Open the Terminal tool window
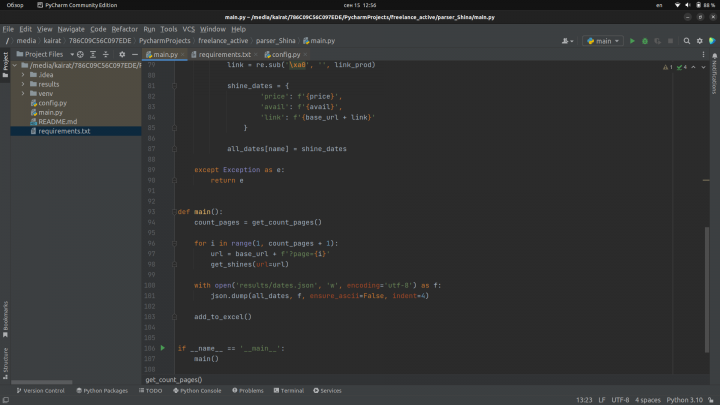 coord(288,390)
